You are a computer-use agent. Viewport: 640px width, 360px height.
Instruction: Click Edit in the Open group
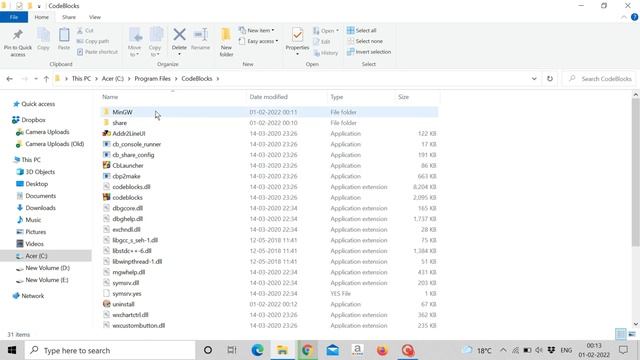pyautogui.click(x=322, y=42)
